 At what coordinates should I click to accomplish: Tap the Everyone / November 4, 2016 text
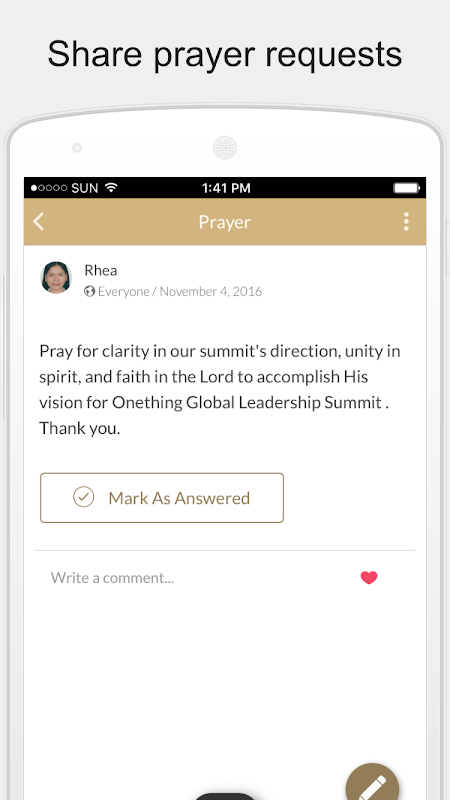pos(180,291)
